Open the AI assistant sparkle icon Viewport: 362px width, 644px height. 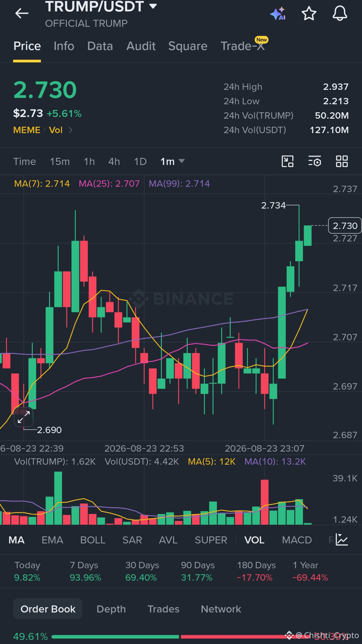(278, 13)
